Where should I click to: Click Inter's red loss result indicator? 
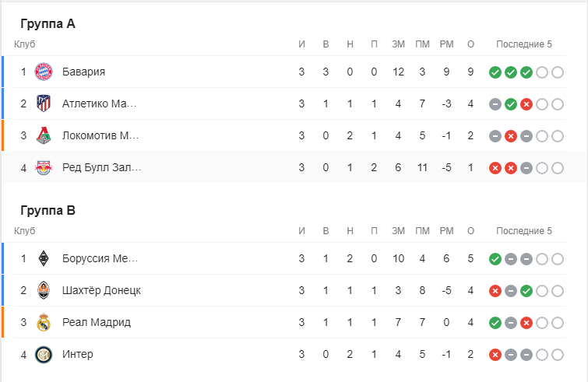pos(495,355)
